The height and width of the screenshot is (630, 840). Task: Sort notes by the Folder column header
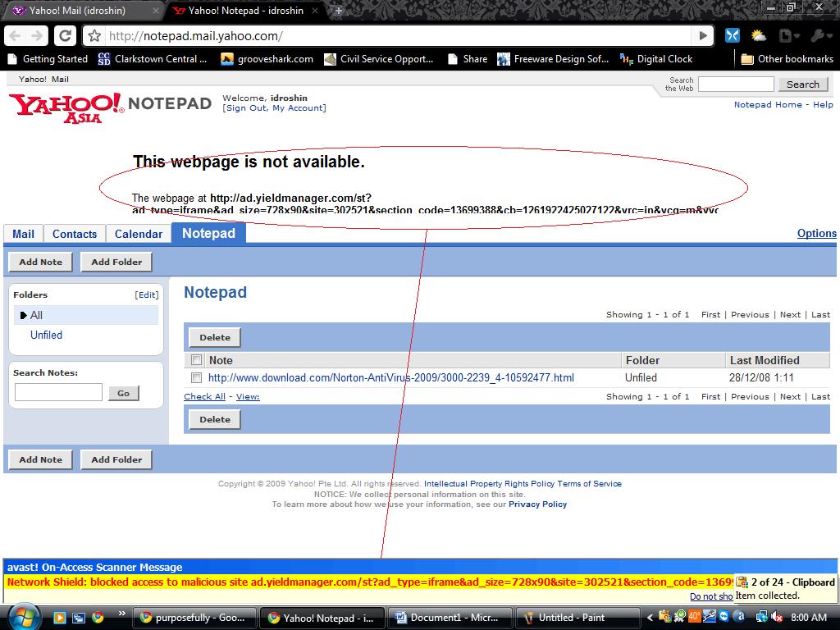[642, 361]
